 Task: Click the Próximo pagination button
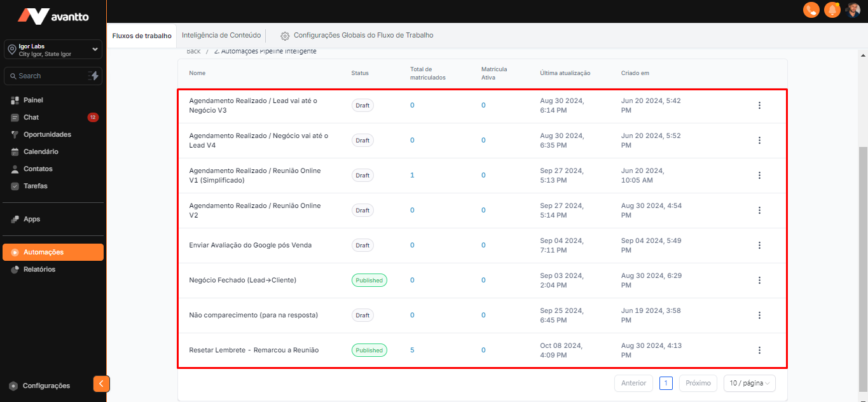[x=698, y=383]
